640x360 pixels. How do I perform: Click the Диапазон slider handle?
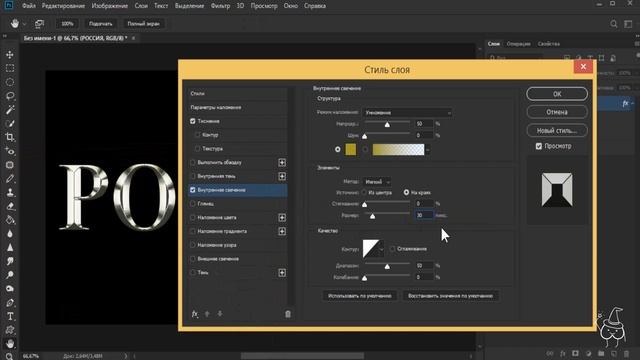pos(387,267)
